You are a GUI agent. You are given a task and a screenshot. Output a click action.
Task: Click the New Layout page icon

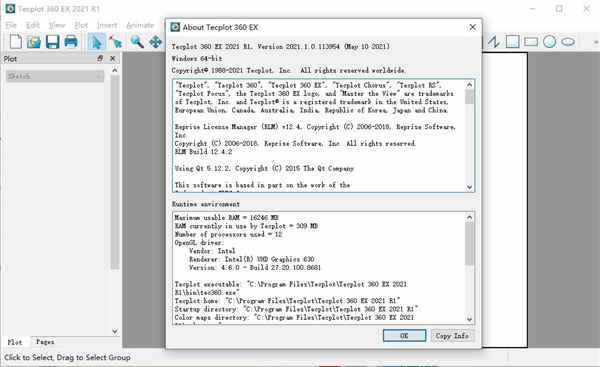point(15,41)
